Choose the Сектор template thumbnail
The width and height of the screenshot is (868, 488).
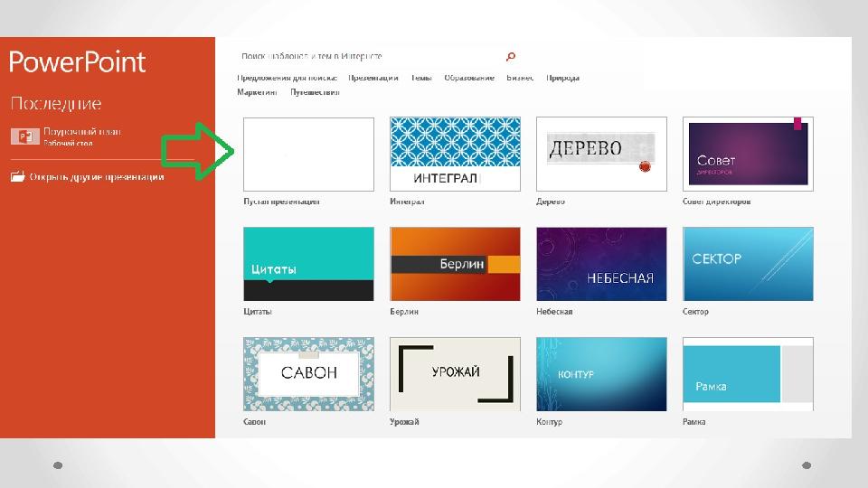(x=748, y=264)
